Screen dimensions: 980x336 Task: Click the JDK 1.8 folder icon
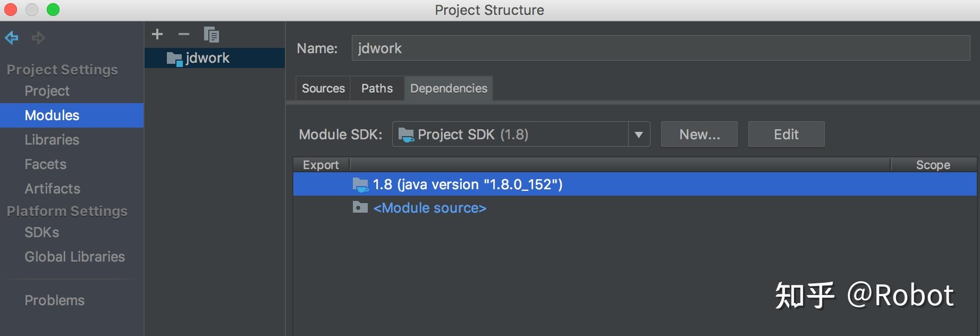360,184
